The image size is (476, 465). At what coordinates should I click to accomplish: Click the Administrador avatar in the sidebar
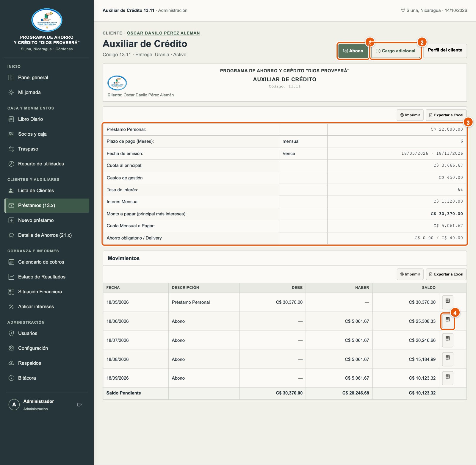click(x=14, y=405)
